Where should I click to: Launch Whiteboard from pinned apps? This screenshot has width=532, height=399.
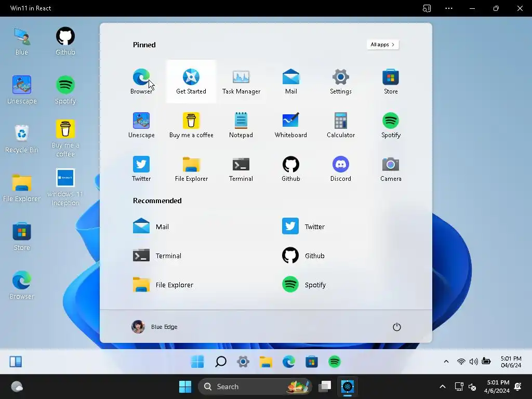(x=291, y=125)
